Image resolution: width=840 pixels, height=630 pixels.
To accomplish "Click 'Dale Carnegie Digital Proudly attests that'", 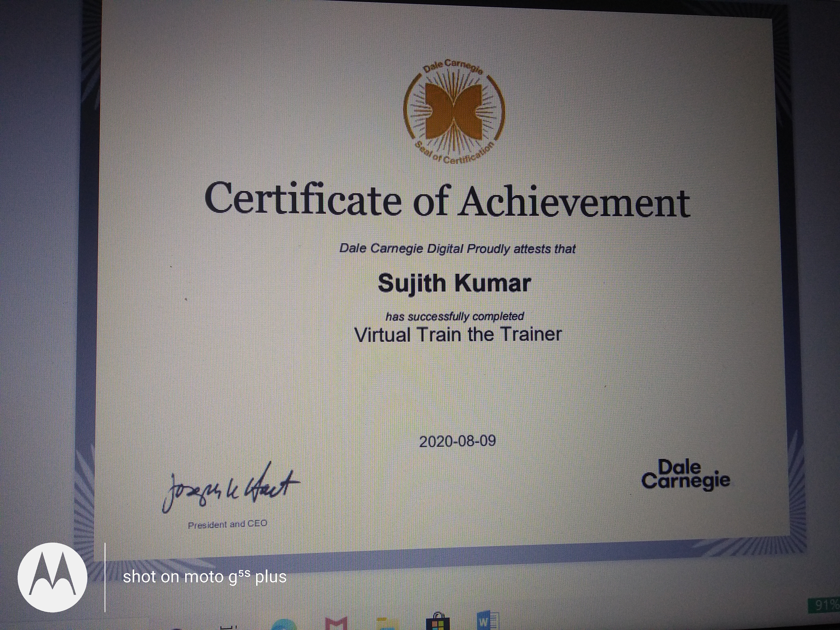I will click(x=457, y=249).
